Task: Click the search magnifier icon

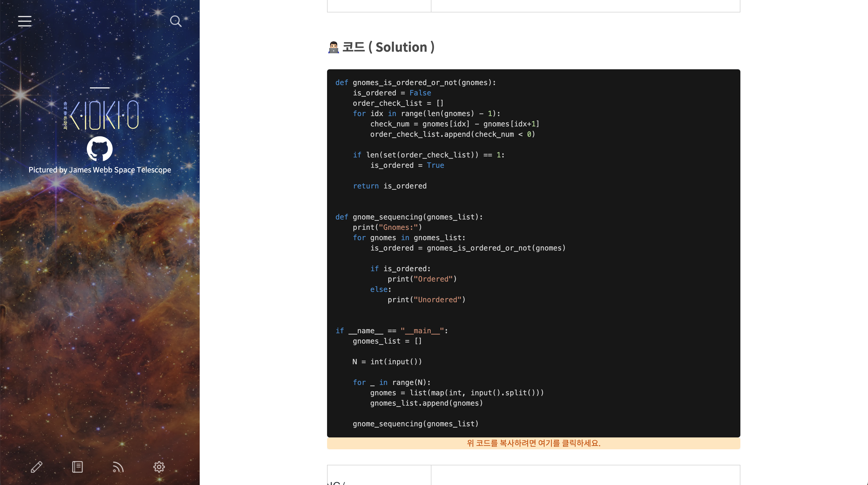Action: (176, 21)
